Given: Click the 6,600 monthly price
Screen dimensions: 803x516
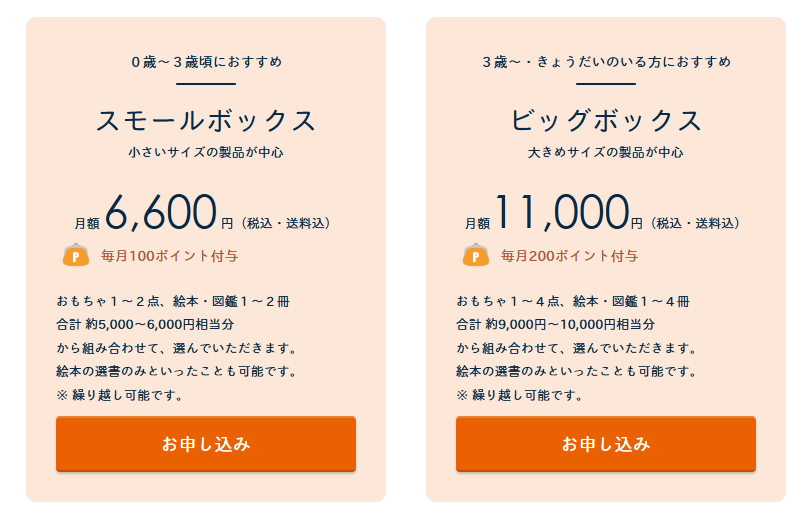Looking at the screenshot, I should [x=161, y=212].
